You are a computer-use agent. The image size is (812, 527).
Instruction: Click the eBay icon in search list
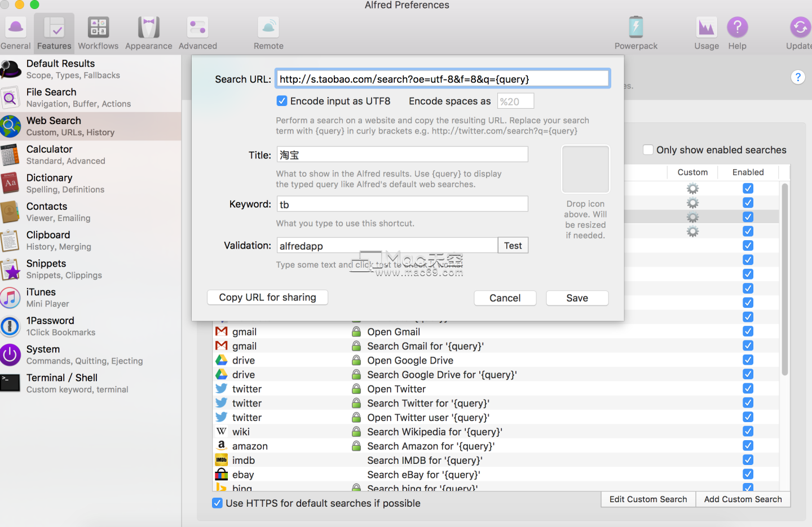click(222, 474)
